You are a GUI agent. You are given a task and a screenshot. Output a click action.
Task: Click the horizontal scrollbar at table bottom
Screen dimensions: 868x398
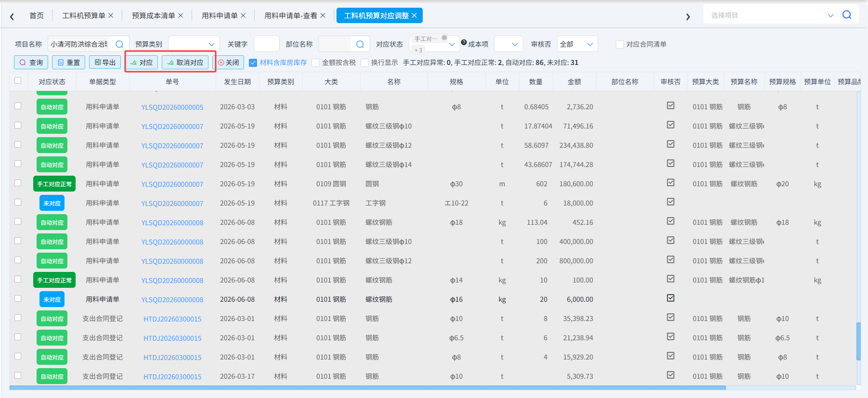pyautogui.click(x=367, y=387)
